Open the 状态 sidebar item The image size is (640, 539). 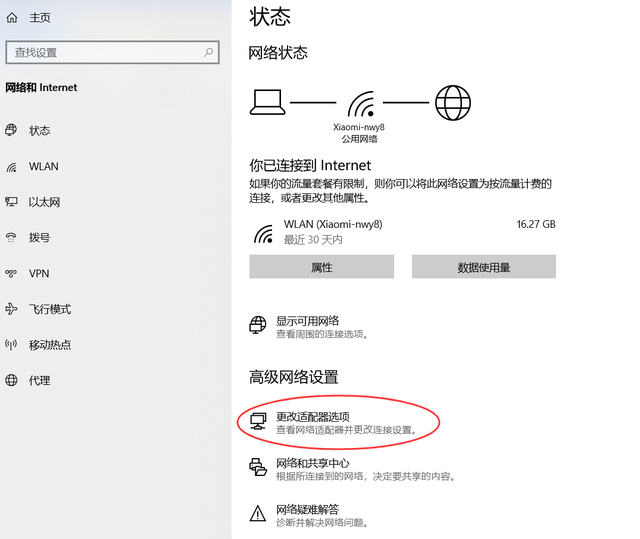pos(39,131)
